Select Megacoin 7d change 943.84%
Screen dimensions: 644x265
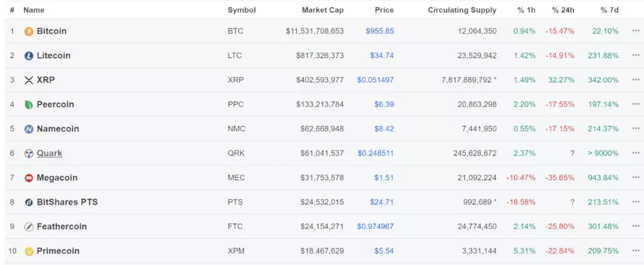point(603,178)
